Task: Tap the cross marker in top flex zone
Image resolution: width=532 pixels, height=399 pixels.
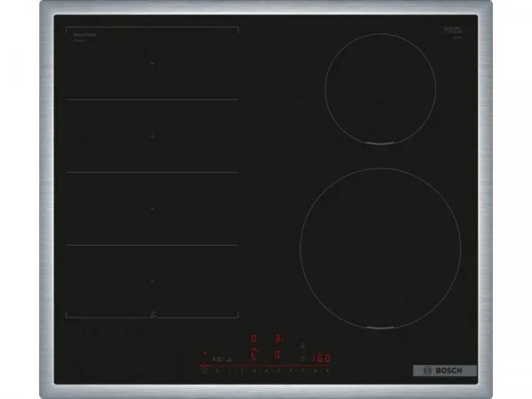Action: point(153,64)
